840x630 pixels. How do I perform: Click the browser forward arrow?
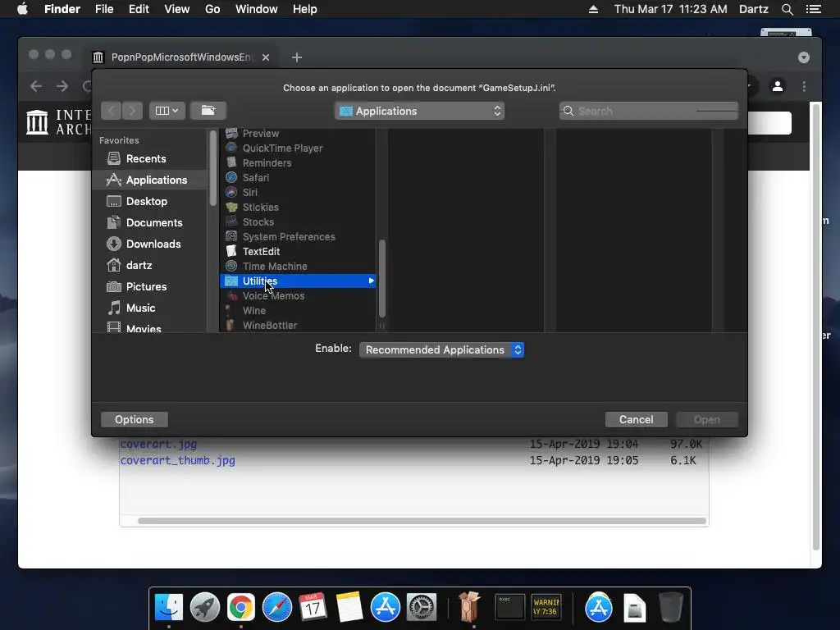(62, 85)
